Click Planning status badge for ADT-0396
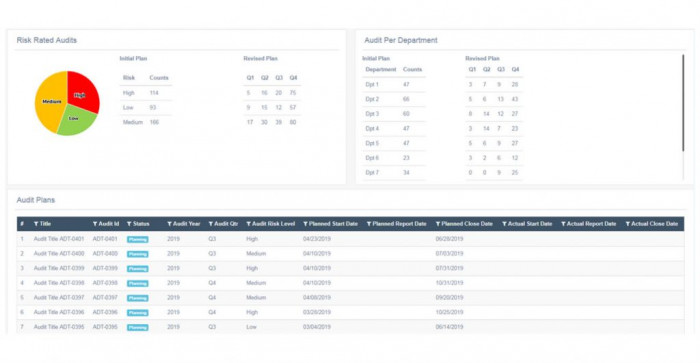 pyautogui.click(x=138, y=313)
